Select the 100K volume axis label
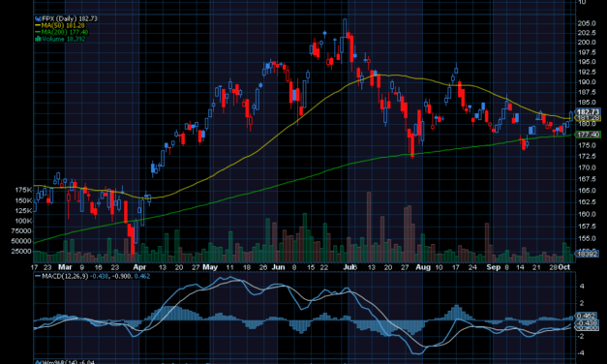 pos(23,221)
